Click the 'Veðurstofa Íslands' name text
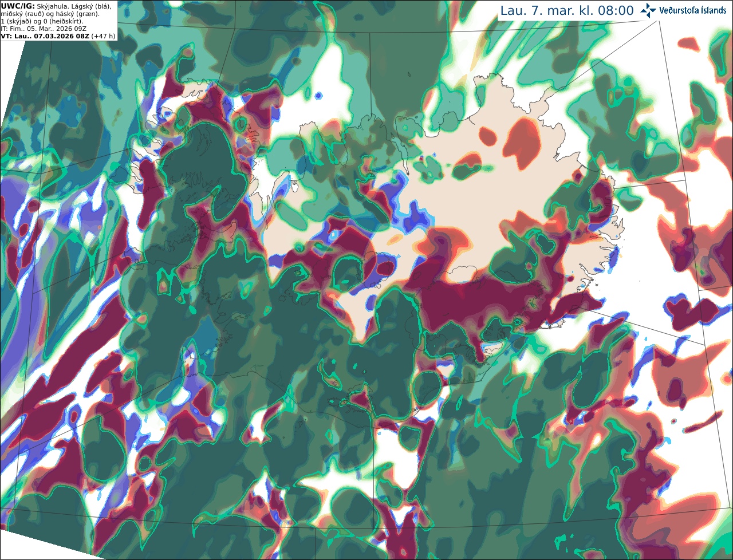 [693, 10]
